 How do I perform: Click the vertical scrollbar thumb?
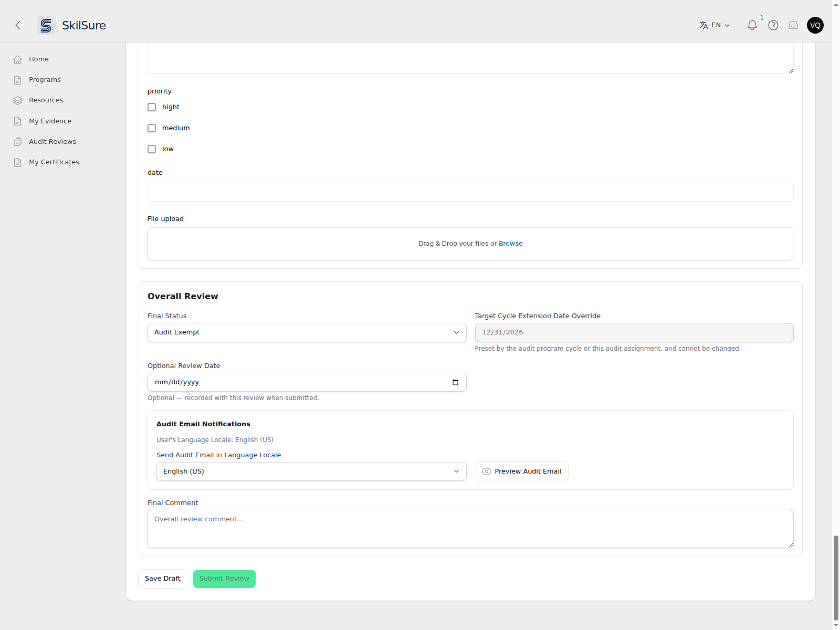pyautogui.click(x=836, y=577)
